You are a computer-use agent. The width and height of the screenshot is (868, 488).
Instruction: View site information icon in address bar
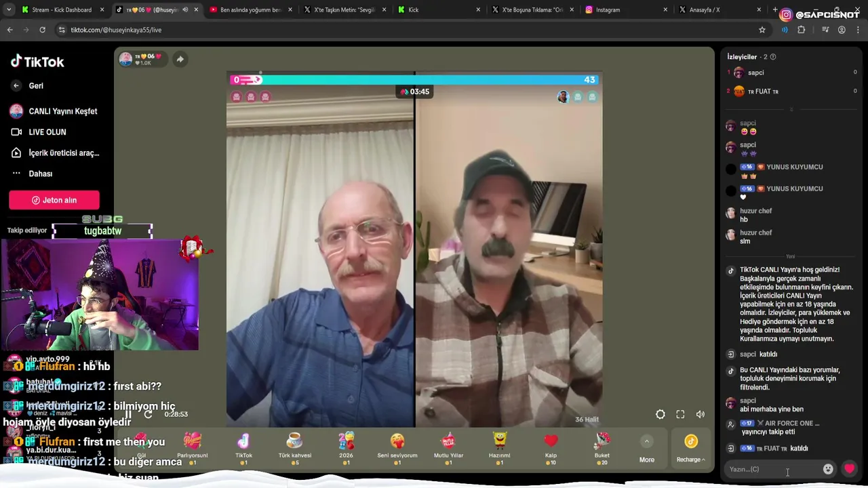click(62, 30)
